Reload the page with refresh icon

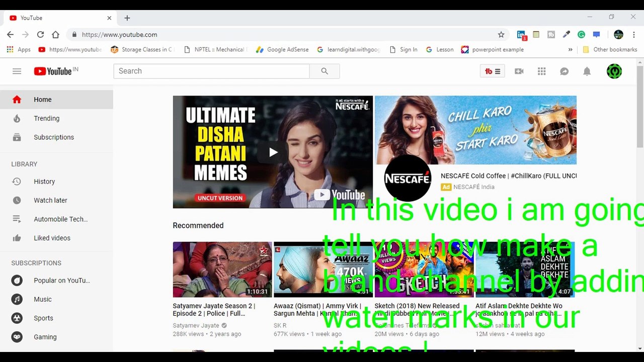(40, 35)
